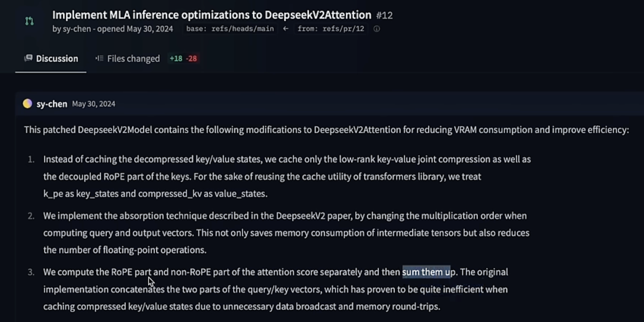
Task: Click list item one about caching
Action: (x=287, y=176)
